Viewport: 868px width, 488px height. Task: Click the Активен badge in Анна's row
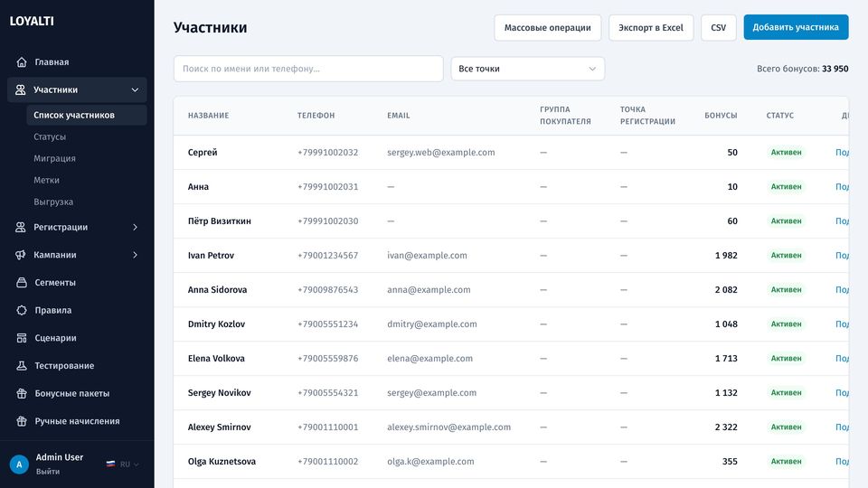786,186
